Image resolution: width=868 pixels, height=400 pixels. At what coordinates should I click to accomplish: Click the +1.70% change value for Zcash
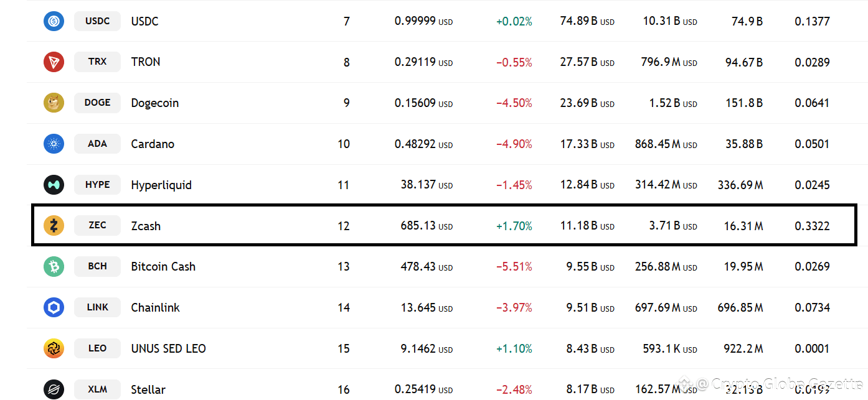tap(515, 226)
